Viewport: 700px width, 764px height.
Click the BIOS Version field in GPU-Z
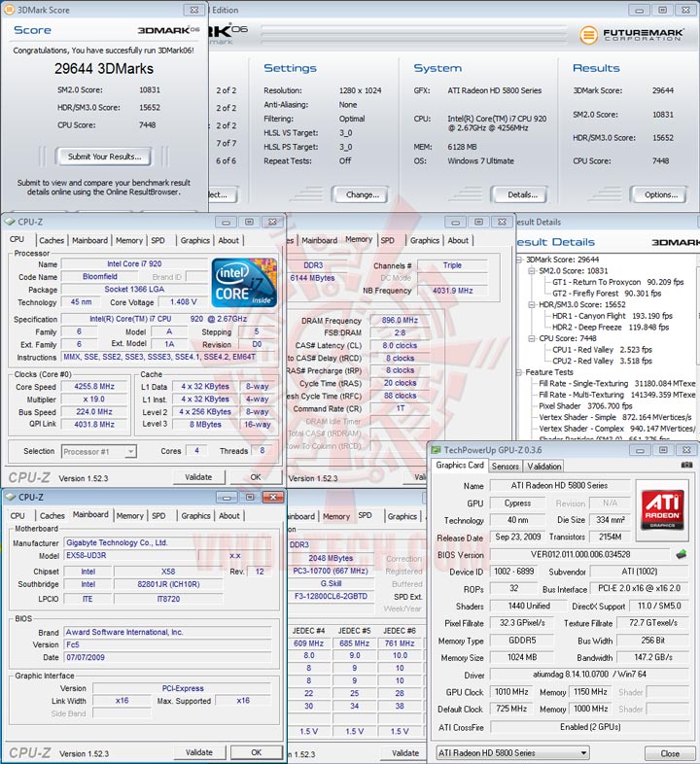(x=580, y=554)
